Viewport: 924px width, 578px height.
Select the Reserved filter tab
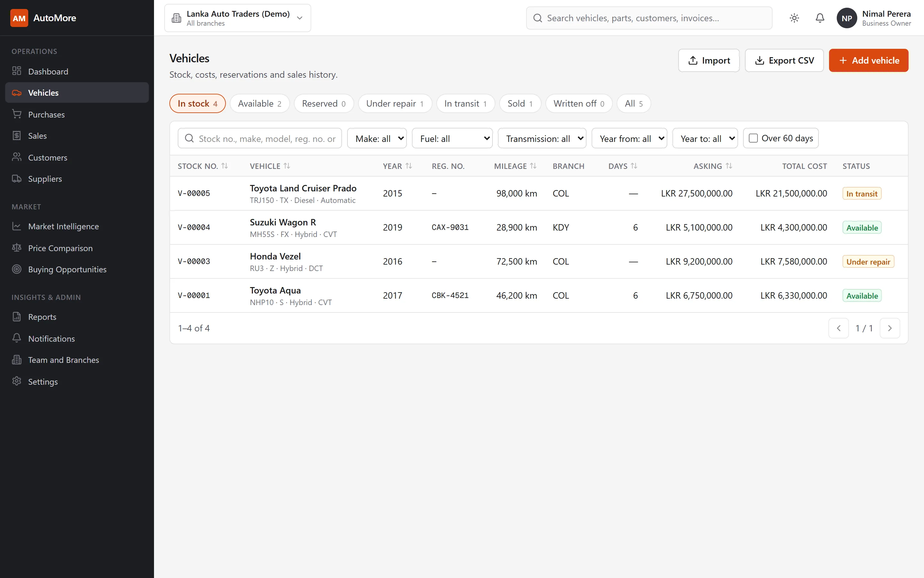[324, 103]
